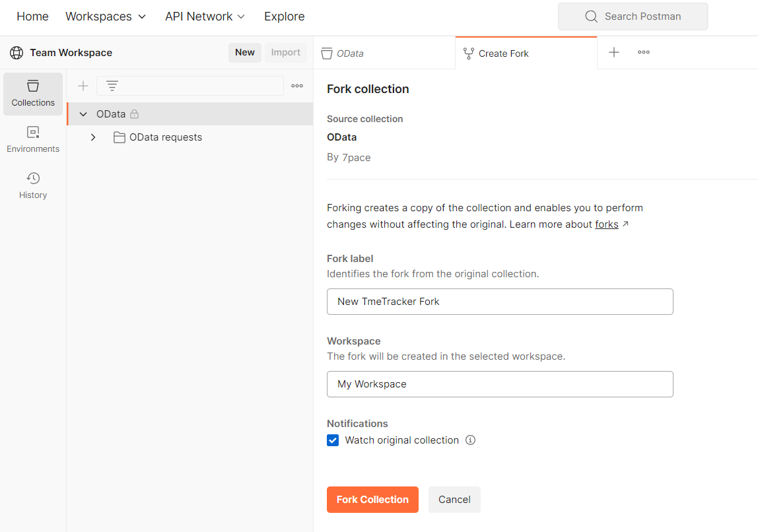The width and height of the screenshot is (758, 532).
Task: Cancel the fork creation
Action: coord(454,500)
